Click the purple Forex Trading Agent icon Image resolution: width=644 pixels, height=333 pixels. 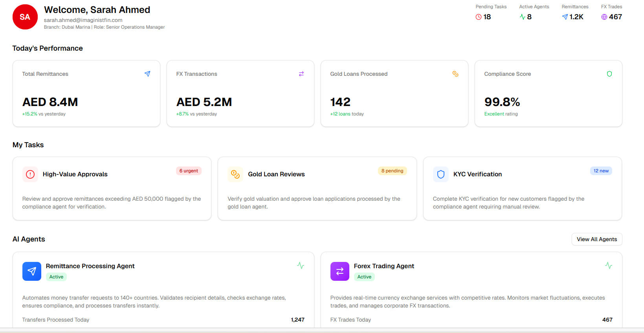point(340,271)
